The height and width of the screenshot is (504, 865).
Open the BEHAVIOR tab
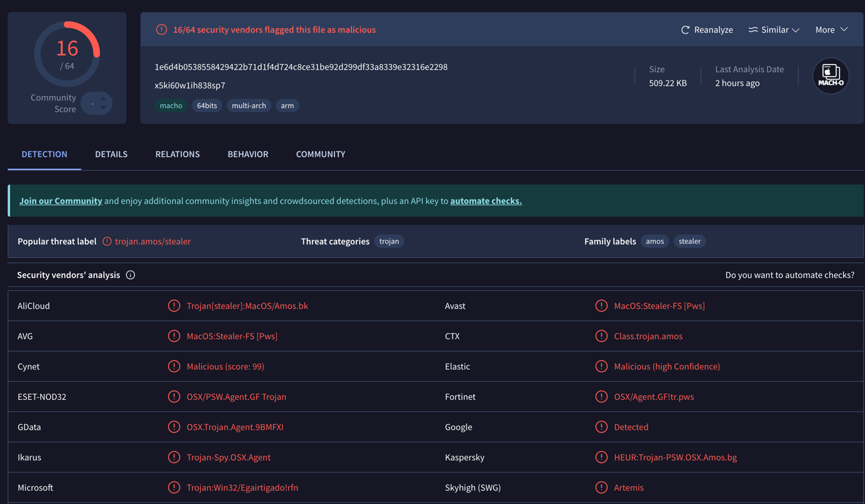coord(248,154)
